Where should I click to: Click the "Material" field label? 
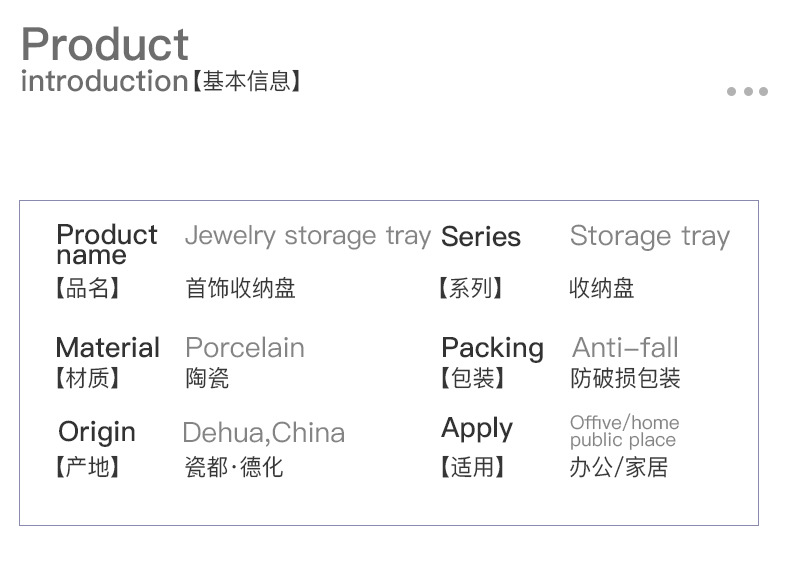click(107, 348)
